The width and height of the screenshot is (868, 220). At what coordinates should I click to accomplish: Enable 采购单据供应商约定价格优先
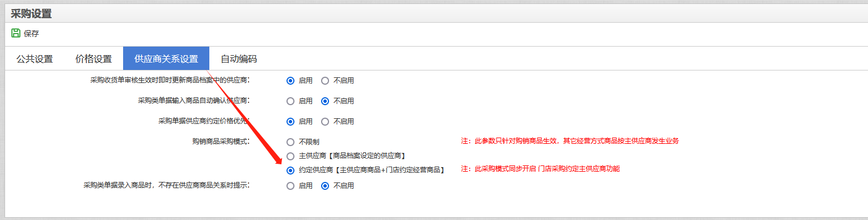[x=290, y=121]
